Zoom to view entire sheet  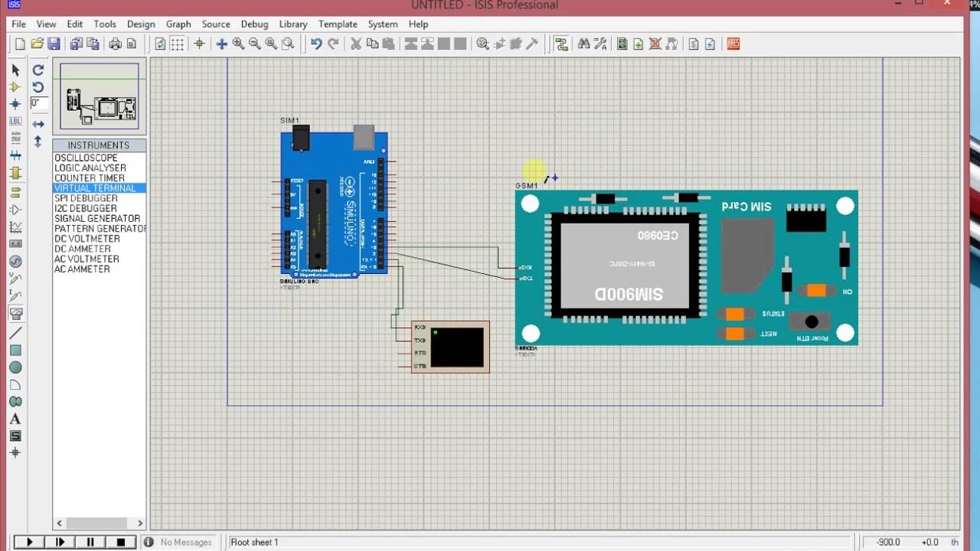click(271, 44)
